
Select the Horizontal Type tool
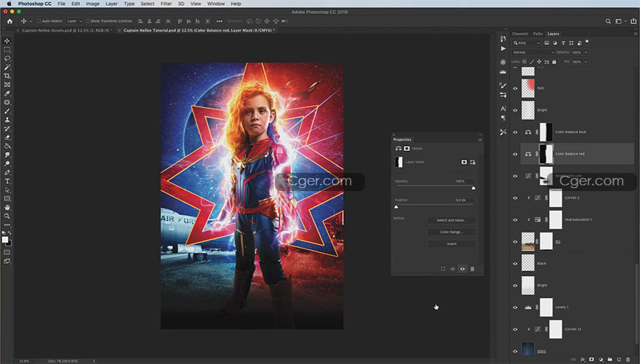point(7,181)
